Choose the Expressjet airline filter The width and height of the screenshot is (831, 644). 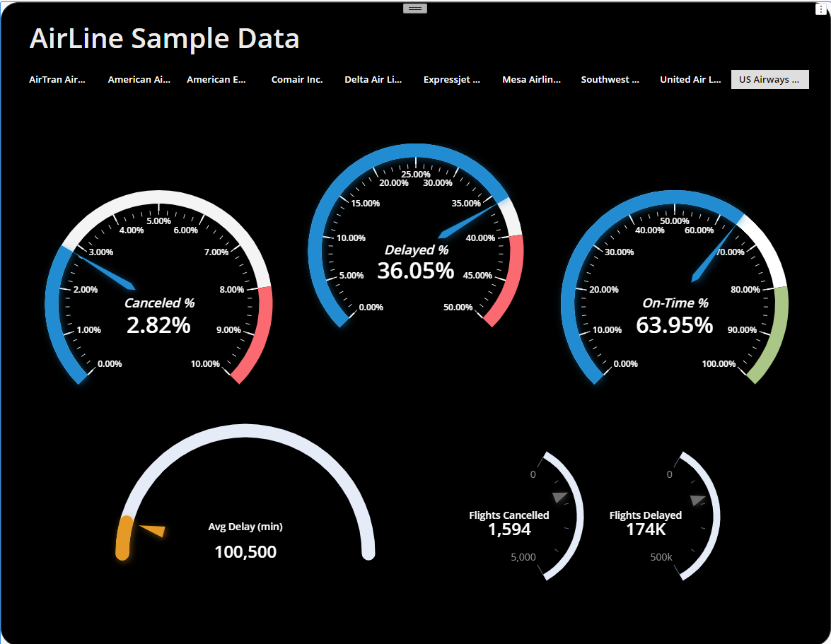[x=451, y=79]
